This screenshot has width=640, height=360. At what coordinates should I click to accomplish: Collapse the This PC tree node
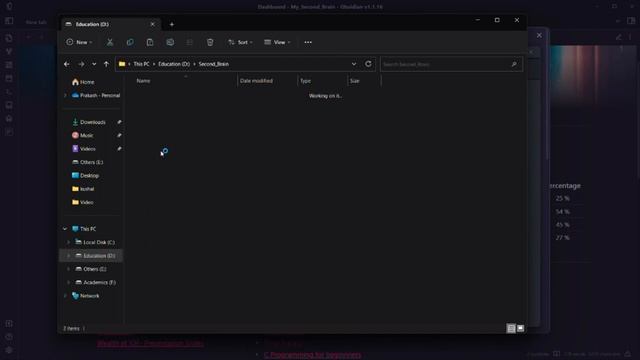tap(65, 229)
